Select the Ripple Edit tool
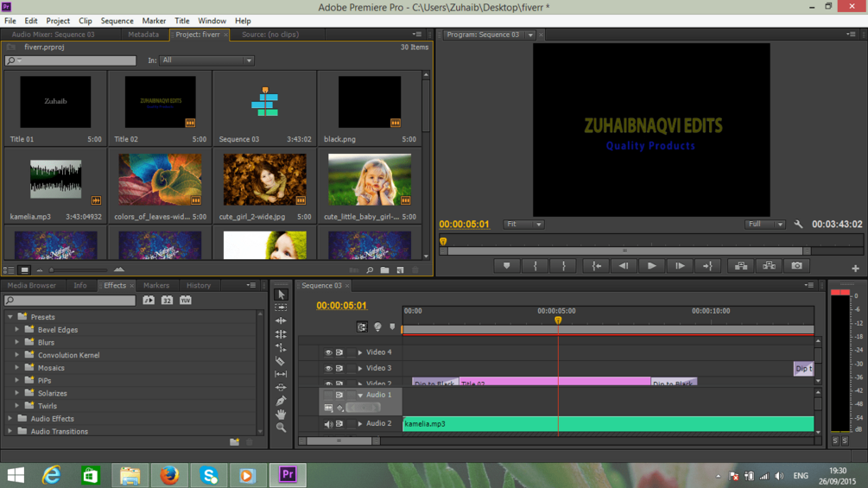Image resolution: width=868 pixels, height=488 pixels. 282,321
